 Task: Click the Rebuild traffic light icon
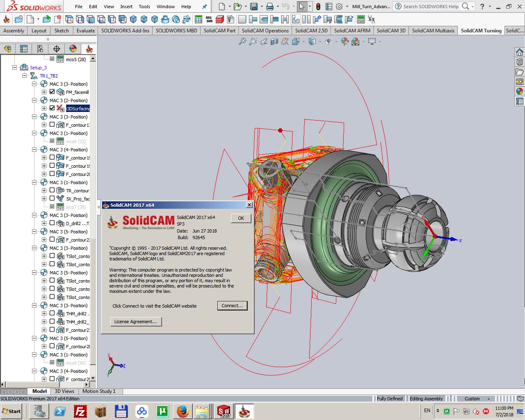[x=318, y=7]
